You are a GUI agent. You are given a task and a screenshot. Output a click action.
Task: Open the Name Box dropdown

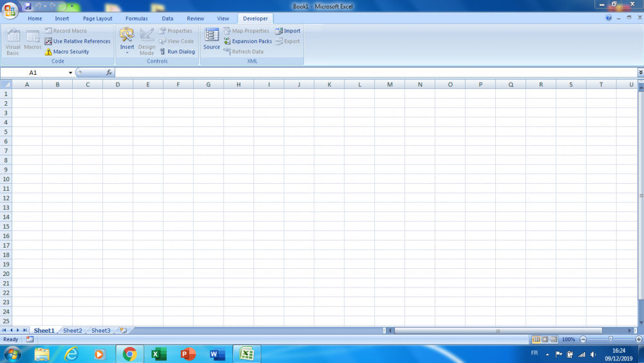[70, 73]
